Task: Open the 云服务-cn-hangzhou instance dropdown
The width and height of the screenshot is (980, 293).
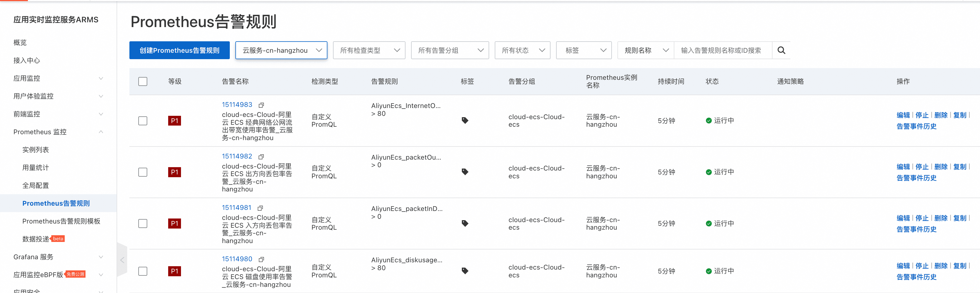Action: [x=281, y=50]
